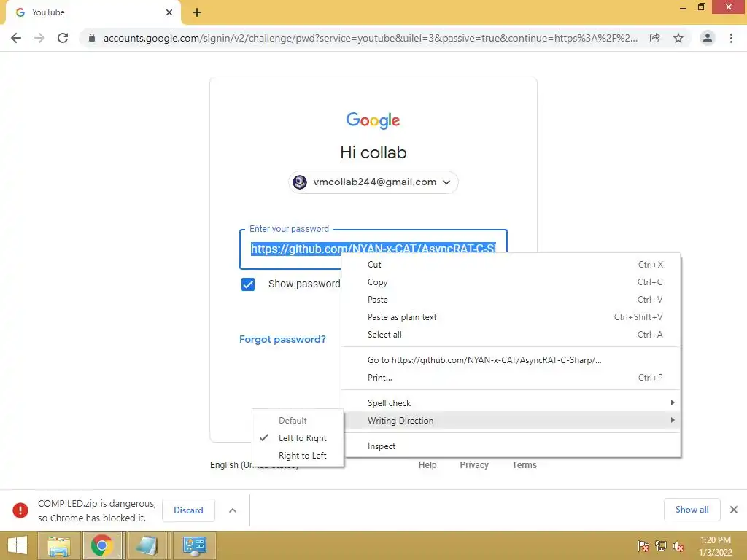Viewport: 747px width, 560px height.
Task: Choose Inspect from the context menu
Action: 511,446
